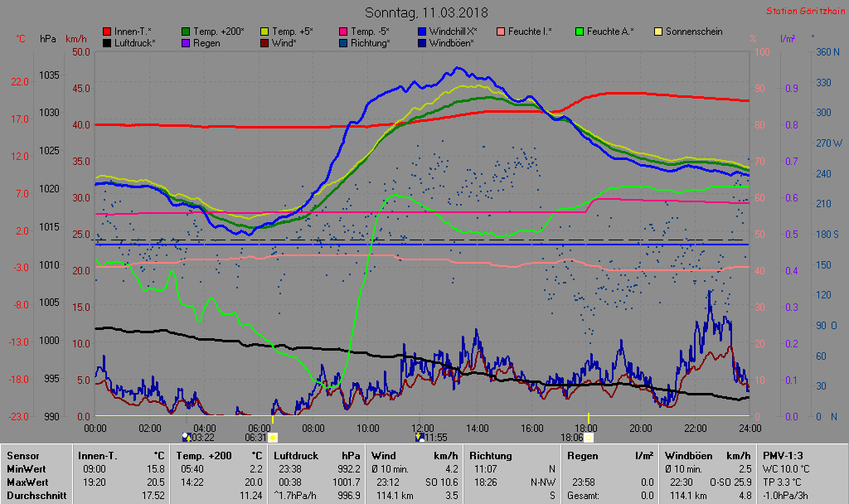Click the moonset icon at 11:55
Screen dimensions: 849x504
click(x=420, y=437)
